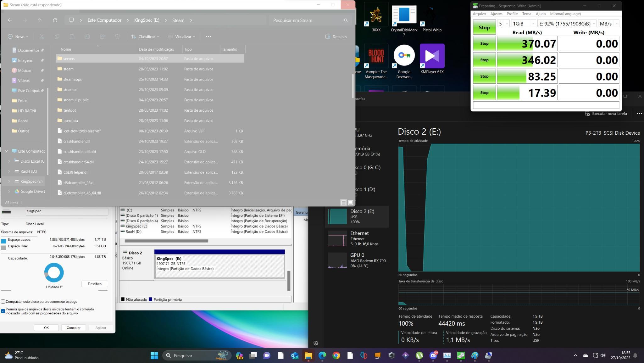Open the 30XX desktop shortcut

coord(376,18)
